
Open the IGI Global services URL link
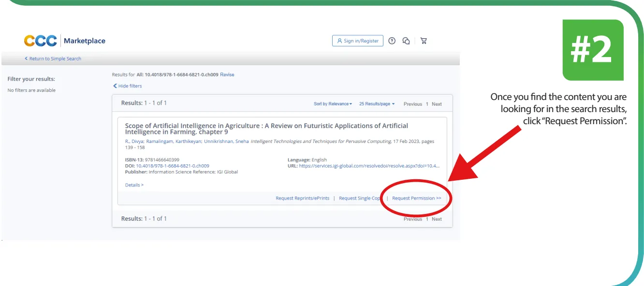click(369, 166)
